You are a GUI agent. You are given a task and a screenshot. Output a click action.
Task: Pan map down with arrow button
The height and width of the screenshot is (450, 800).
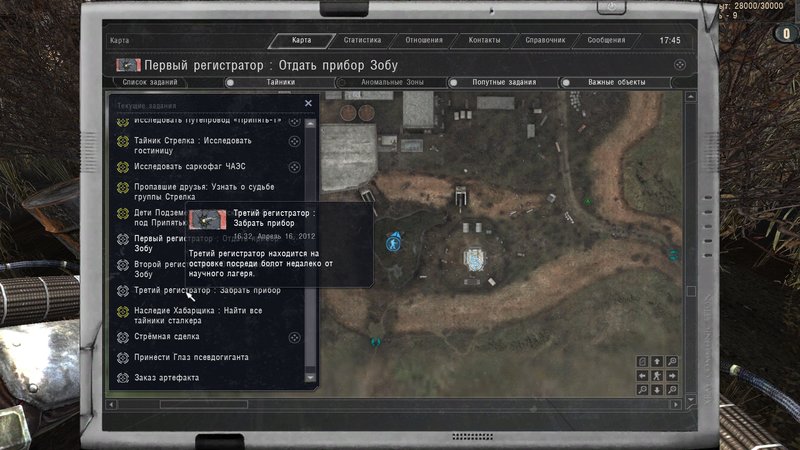pos(656,389)
